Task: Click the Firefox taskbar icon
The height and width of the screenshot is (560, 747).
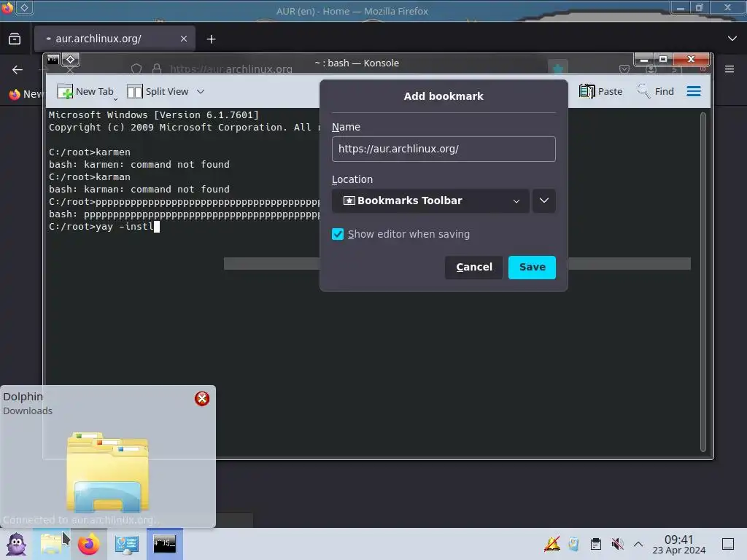Action: [x=88, y=544]
